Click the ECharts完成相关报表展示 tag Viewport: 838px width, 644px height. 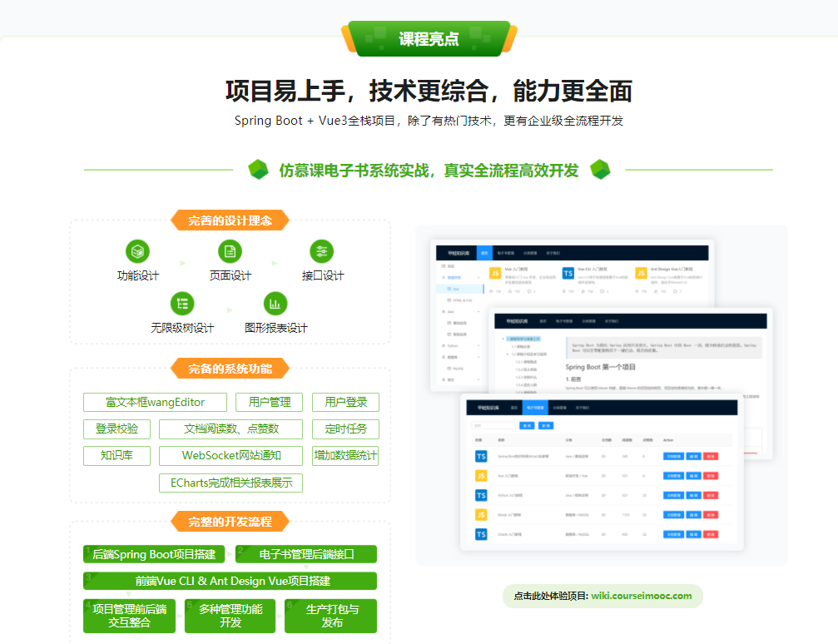point(231,483)
